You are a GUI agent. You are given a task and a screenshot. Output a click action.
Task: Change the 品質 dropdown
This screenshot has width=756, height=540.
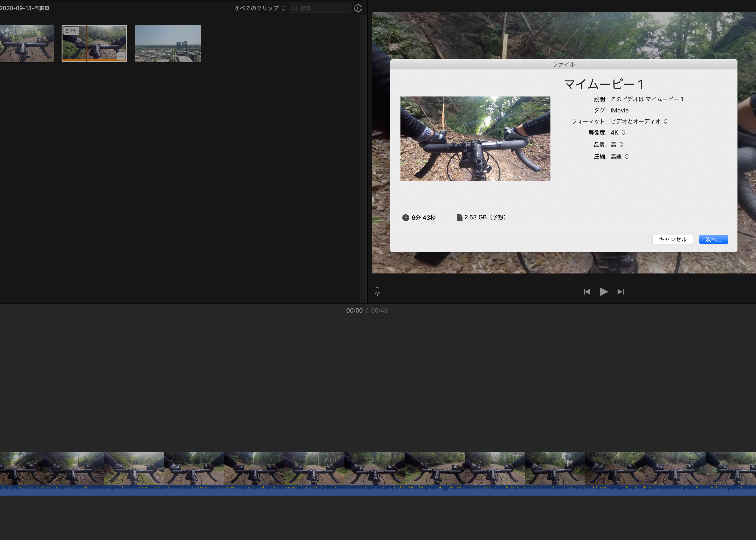coord(617,144)
